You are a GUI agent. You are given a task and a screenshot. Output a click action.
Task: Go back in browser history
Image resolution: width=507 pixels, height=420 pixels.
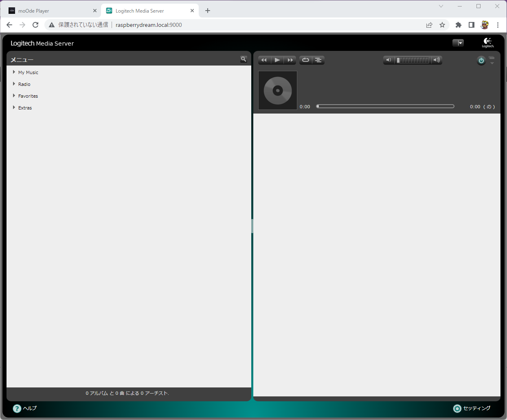tap(9, 25)
